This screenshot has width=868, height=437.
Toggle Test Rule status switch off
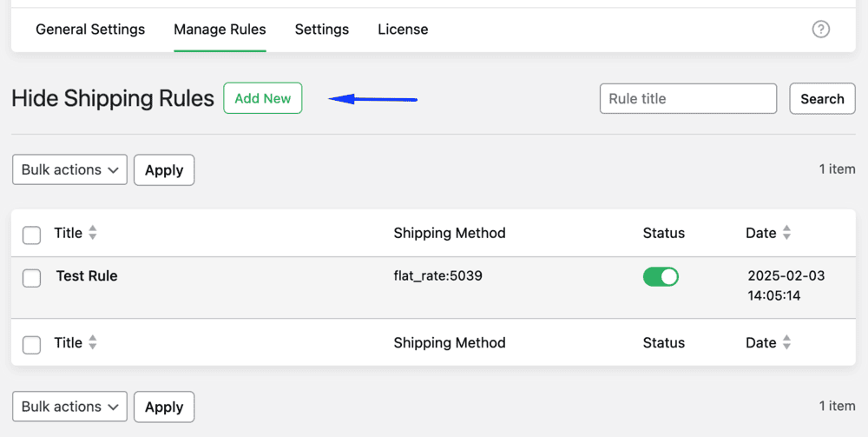[x=661, y=277]
